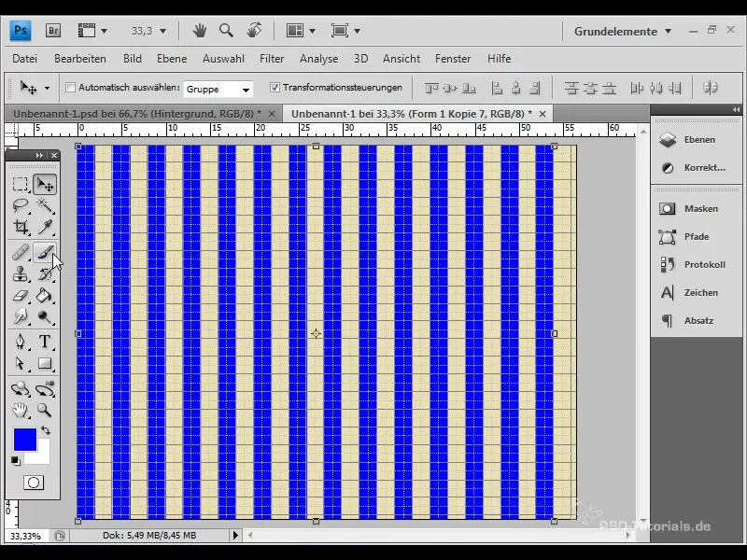Click the white background color swatch
The image size is (747, 560).
[x=42, y=456]
